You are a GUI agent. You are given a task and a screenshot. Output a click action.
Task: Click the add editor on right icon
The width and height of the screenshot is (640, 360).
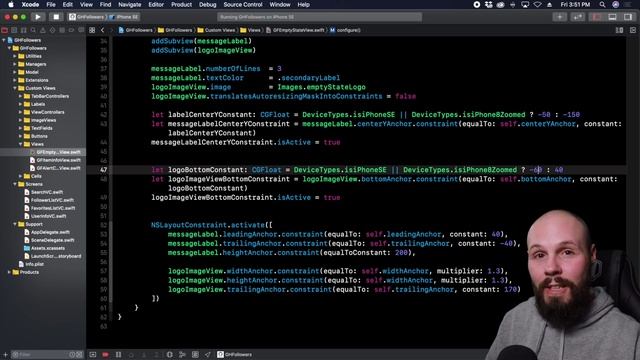pyautogui.click(x=633, y=30)
